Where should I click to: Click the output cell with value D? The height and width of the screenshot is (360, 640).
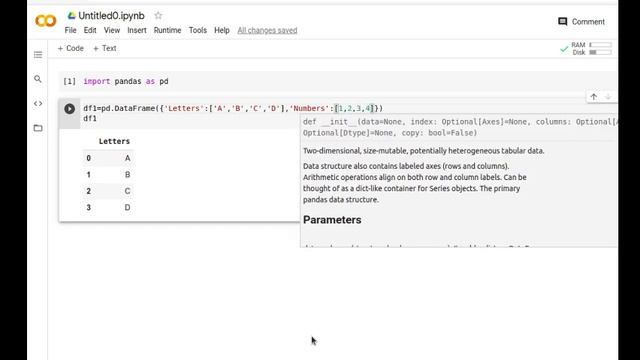pyautogui.click(x=127, y=207)
